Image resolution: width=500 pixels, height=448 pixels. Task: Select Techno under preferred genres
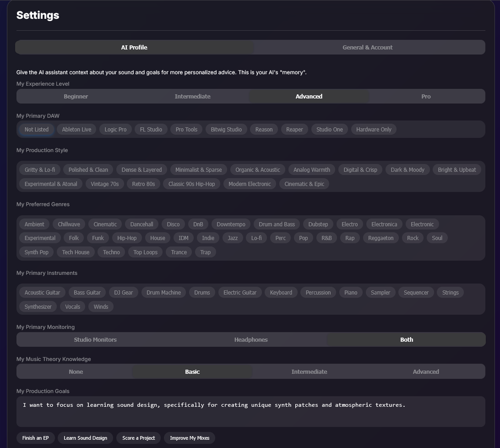[x=111, y=252]
